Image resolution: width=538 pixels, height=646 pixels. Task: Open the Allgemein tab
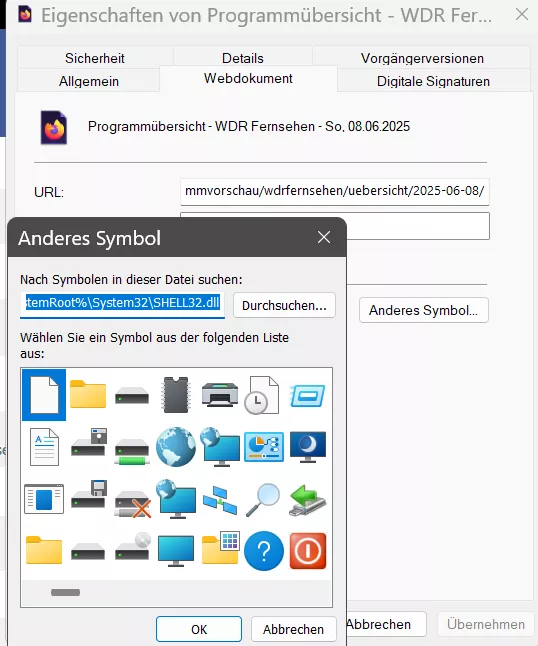(x=89, y=81)
